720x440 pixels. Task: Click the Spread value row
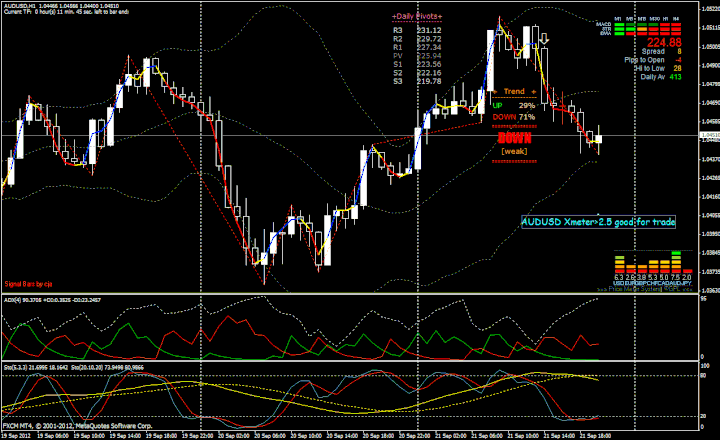point(661,52)
